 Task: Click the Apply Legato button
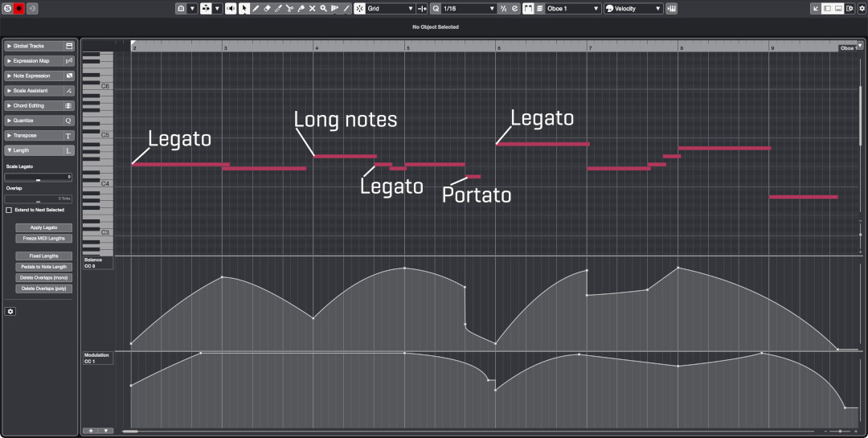(x=43, y=227)
